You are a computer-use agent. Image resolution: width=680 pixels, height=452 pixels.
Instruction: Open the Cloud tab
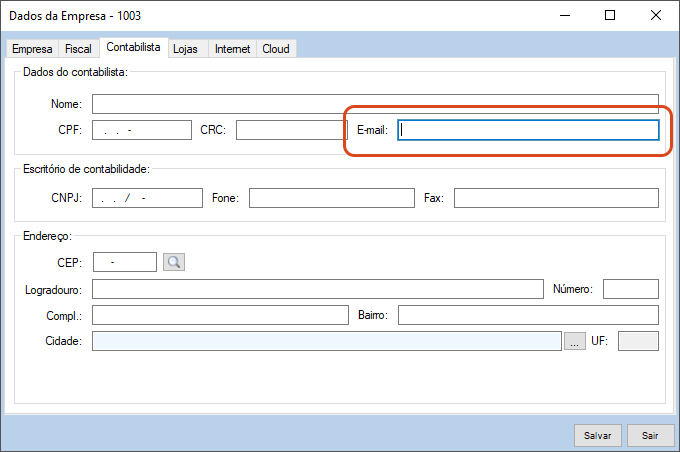276,49
